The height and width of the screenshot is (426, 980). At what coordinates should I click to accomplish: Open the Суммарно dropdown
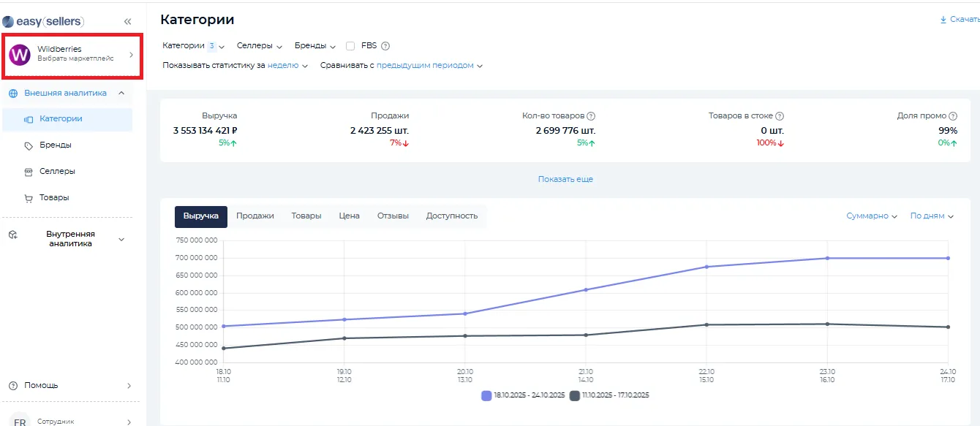[x=871, y=216]
